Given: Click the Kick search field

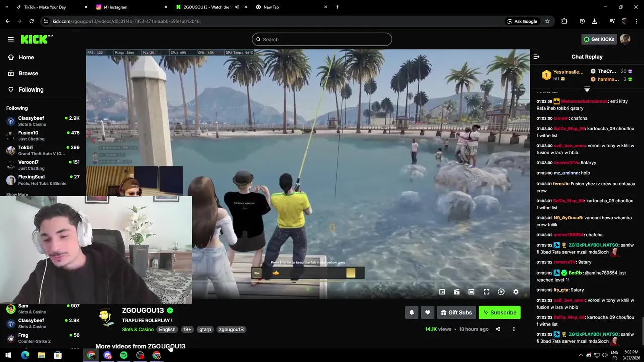Looking at the screenshot, I should 322,39.
